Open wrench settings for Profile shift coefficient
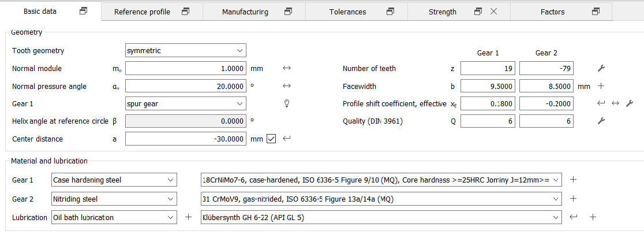The width and height of the screenshot is (644, 238). pos(629,103)
